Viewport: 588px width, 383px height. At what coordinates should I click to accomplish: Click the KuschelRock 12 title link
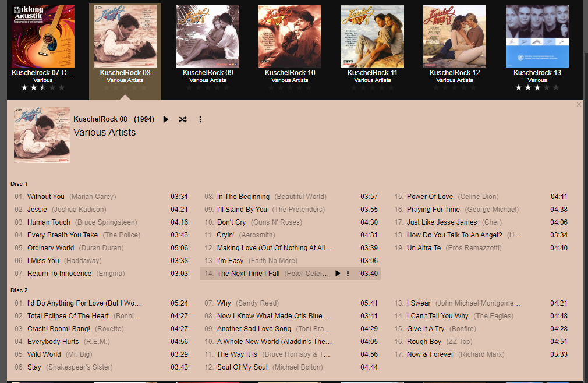tap(455, 73)
